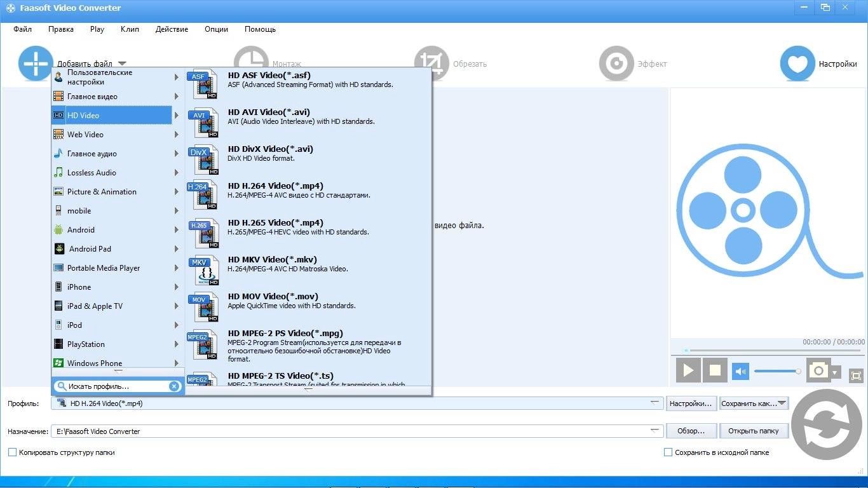Image resolution: width=868 pixels, height=488 pixels.
Task: Open the Сохранить как dropdown
Action: tap(754, 403)
